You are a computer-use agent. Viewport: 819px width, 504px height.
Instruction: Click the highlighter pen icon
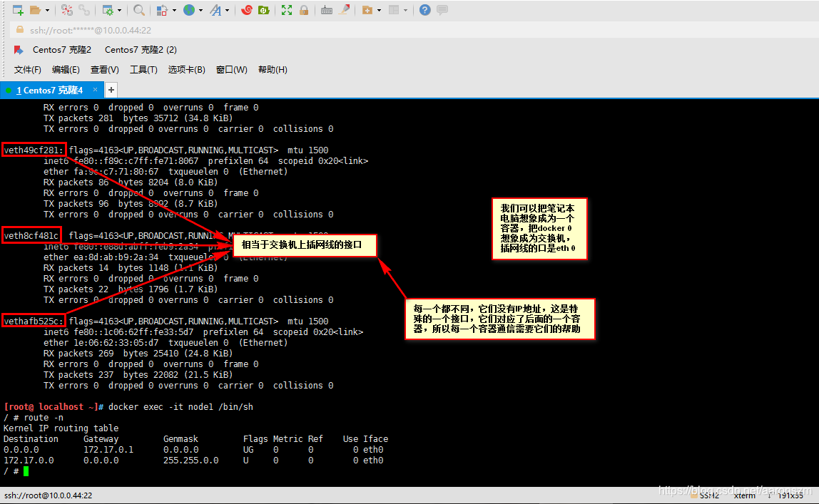(344, 10)
